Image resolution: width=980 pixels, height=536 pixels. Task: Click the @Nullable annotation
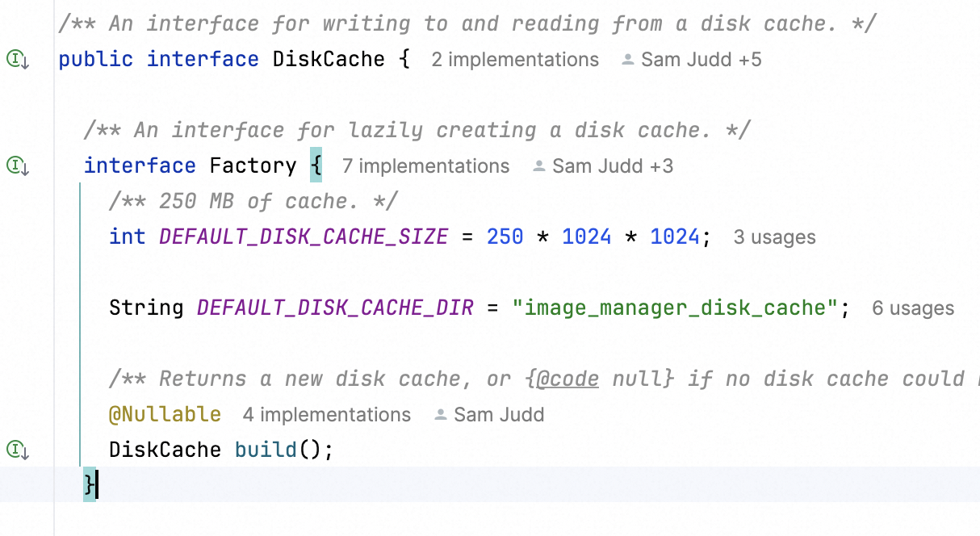(x=165, y=415)
